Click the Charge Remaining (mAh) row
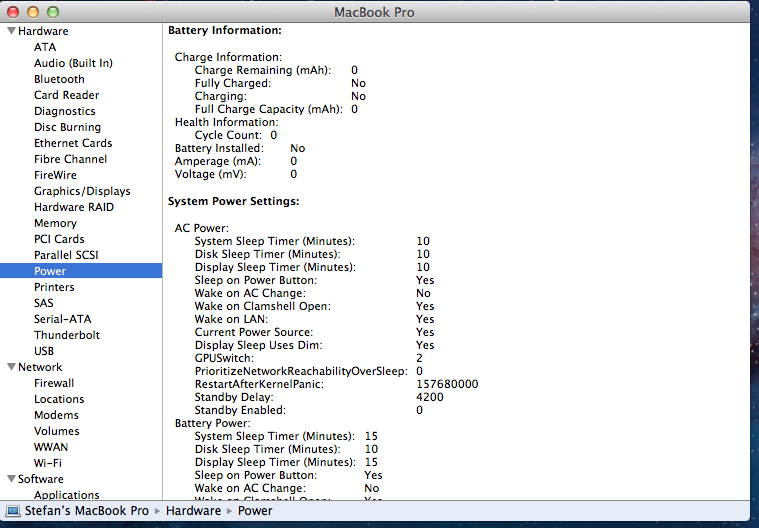This screenshot has height=528, width=759. [x=276, y=70]
